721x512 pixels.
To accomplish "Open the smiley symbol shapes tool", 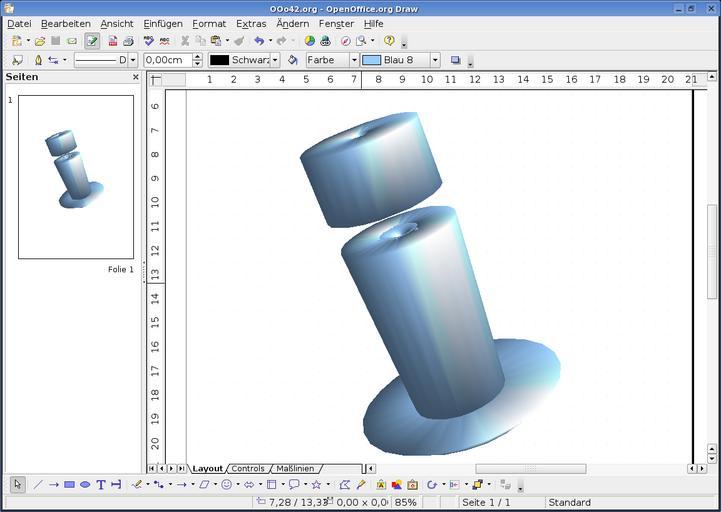I will click(x=227, y=485).
